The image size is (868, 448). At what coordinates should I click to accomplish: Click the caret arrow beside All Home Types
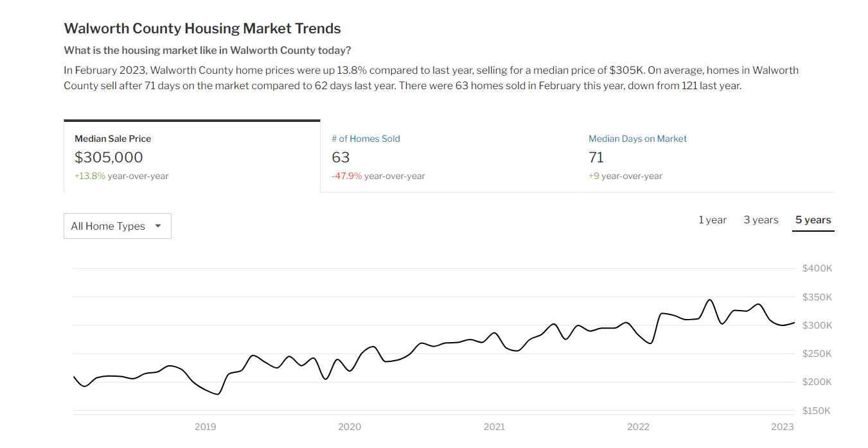(158, 226)
